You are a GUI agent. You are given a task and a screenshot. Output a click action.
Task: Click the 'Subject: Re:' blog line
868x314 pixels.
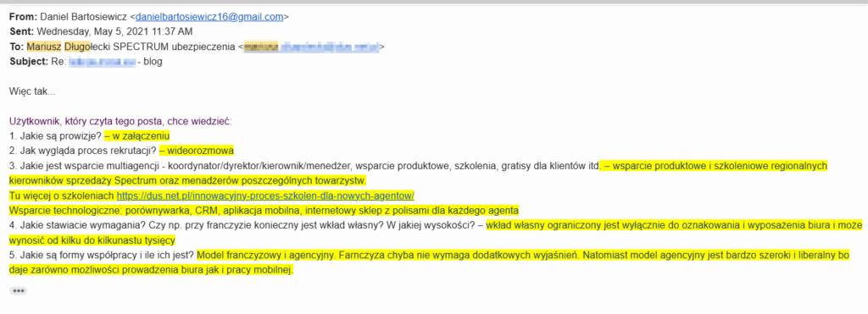coord(86,62)
